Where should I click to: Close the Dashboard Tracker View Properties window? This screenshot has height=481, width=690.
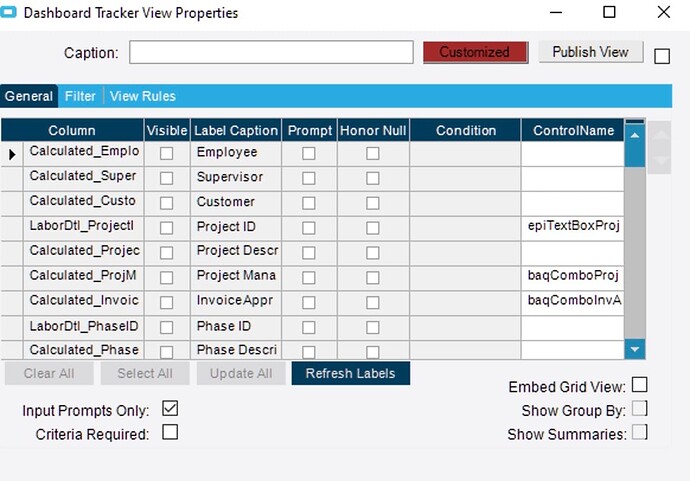[663, 13]
